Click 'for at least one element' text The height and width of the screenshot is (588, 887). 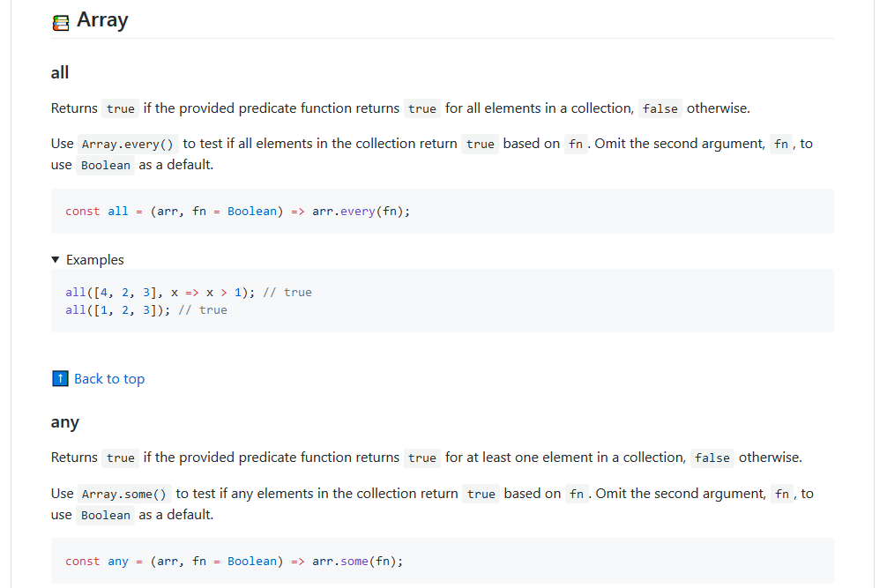(x=520, y=458)
